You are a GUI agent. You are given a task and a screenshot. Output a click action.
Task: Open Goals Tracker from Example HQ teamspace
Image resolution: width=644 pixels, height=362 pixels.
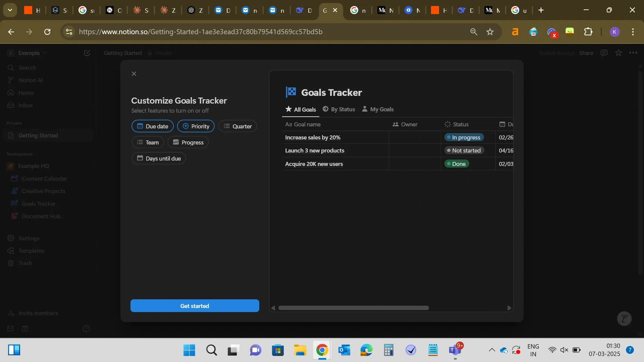point(38,203)
